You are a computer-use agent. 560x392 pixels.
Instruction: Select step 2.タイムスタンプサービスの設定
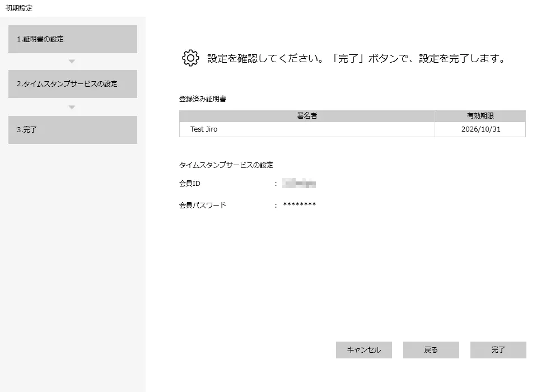73,84
